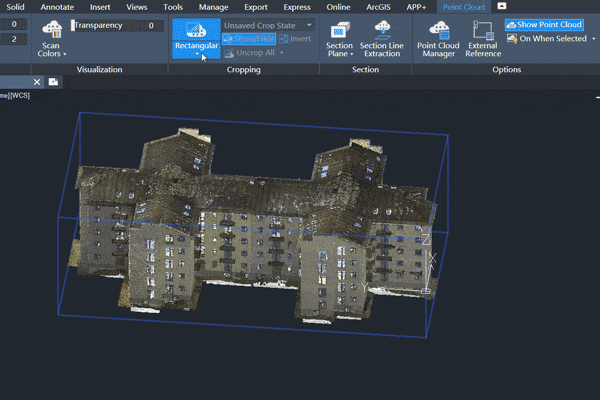Activate the Rectangular crop tool icon
Image resolution: width=600 pixels, height=400 pixels.
pyautogui.click(x=196, y=29)
